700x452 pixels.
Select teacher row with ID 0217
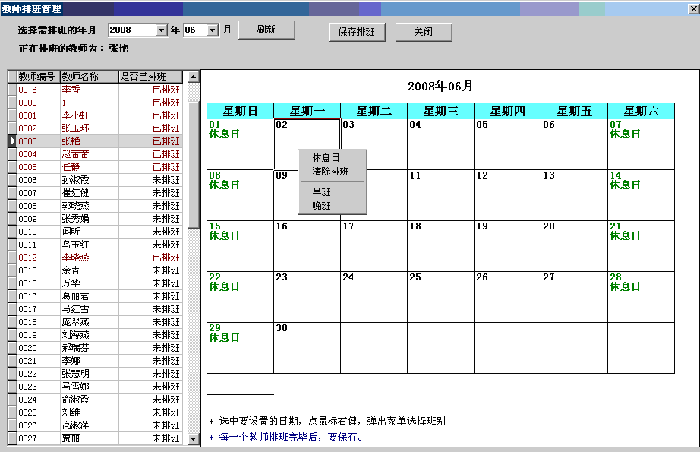[95, 309]
